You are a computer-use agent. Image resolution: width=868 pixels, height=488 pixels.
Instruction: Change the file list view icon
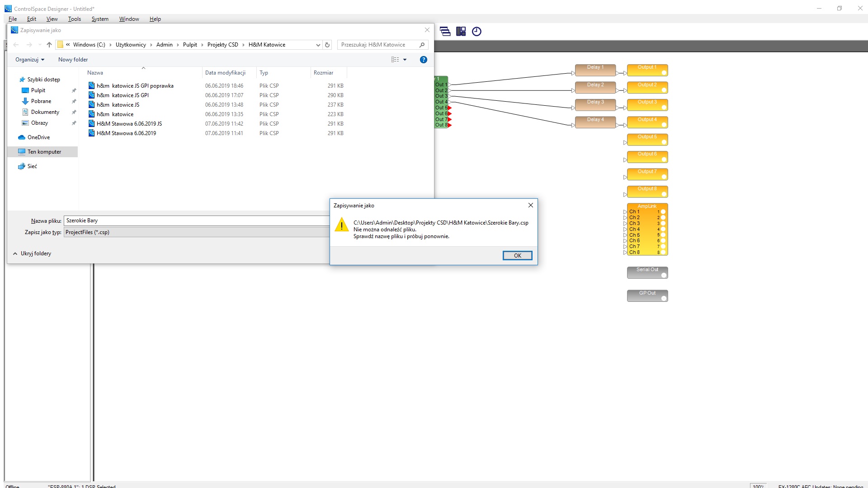[395, 60]
